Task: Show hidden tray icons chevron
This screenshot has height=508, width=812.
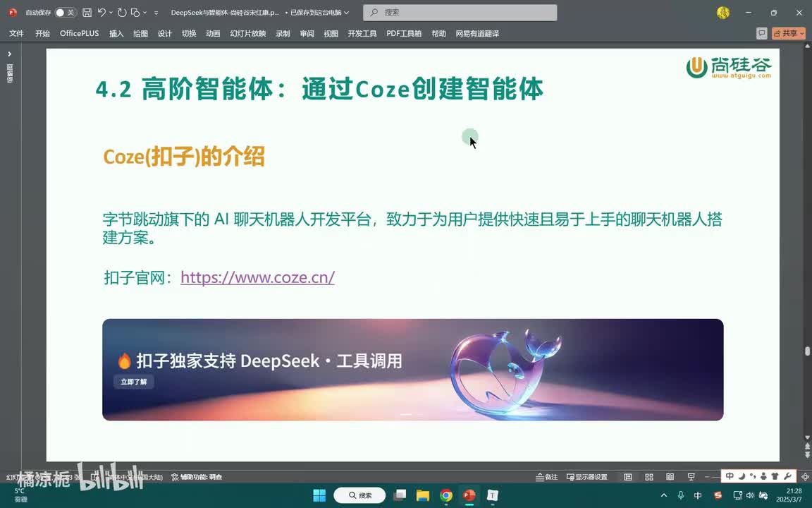Action: coord(664,495)
